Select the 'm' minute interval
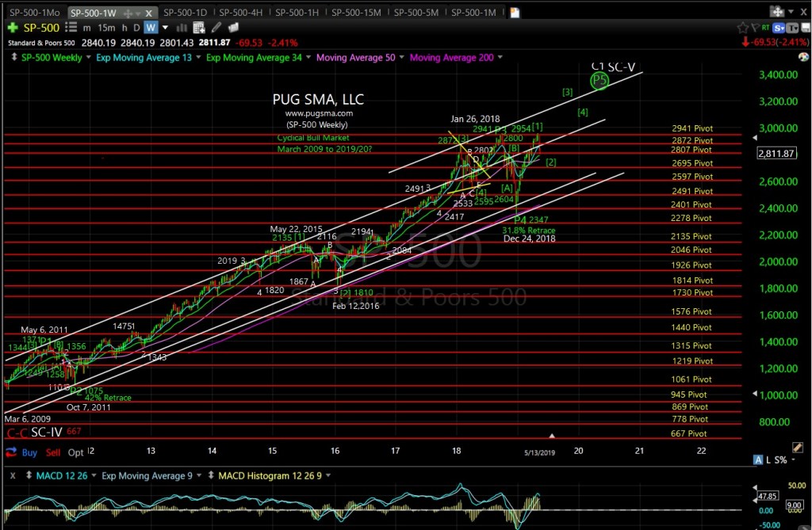Screen dimensions: 812x530 86,28
